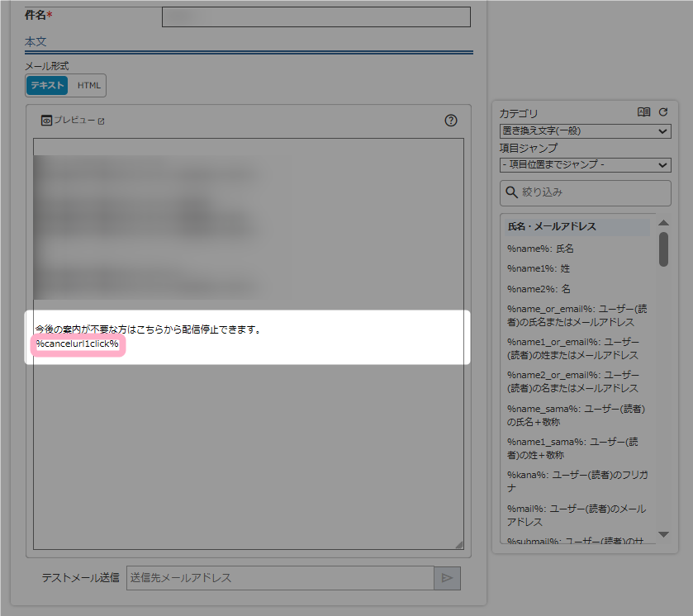Select the テキスト mail format
The height and width of the screenshot is (616, 693).
pyautogui.click(x=47, y=85)
